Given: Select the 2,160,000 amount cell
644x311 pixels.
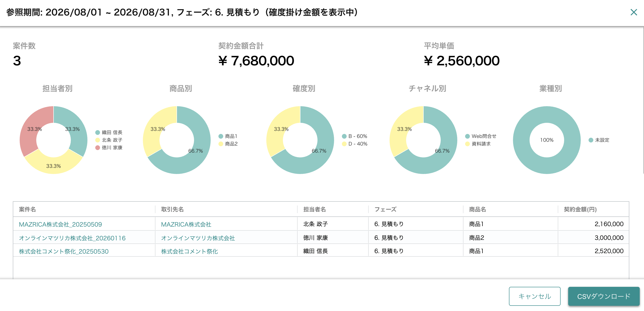Looking at the screenshot, I should (x=593, y=224).
